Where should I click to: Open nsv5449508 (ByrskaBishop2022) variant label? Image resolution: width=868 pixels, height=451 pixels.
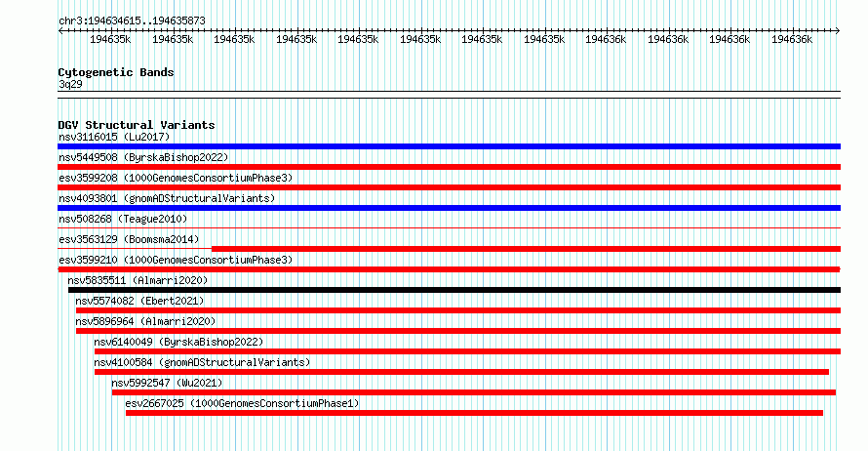tap(143, 157)
